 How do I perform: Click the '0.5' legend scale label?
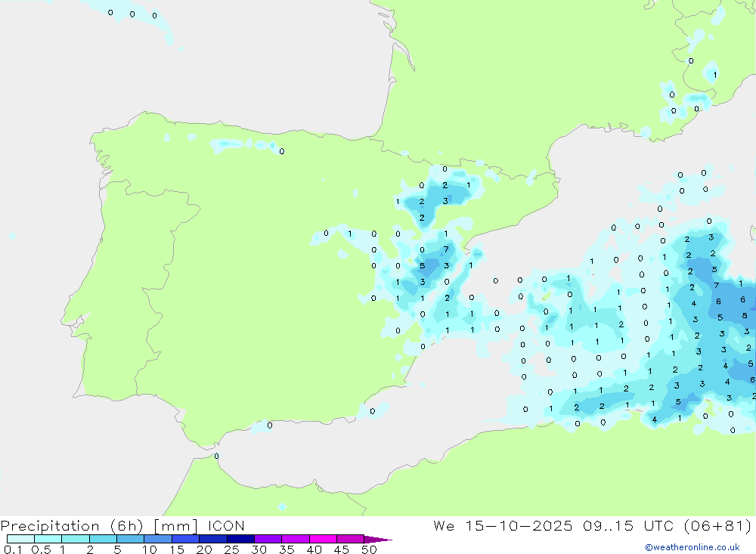41,549
